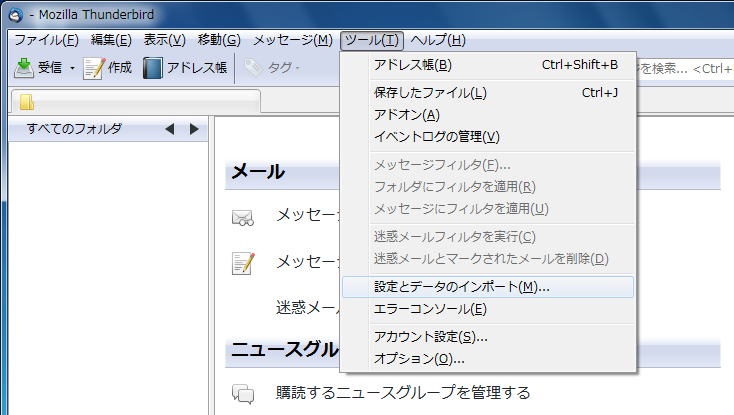Select 迷惑メールフィルタを実行(C) entry
The width and height of the screenshot is (734, 415).
(488, 237)
